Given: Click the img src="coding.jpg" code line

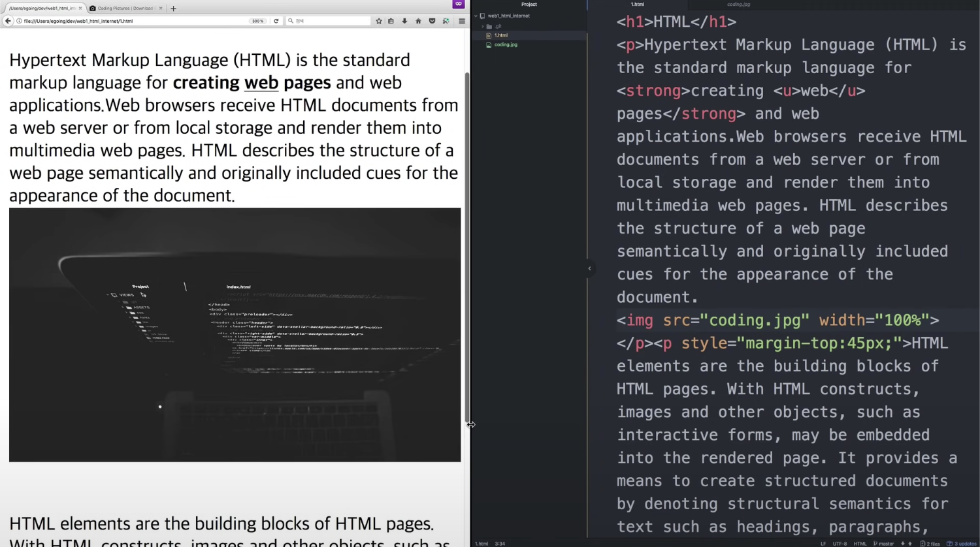Looking at the screenshot, I should click(777, 320).
